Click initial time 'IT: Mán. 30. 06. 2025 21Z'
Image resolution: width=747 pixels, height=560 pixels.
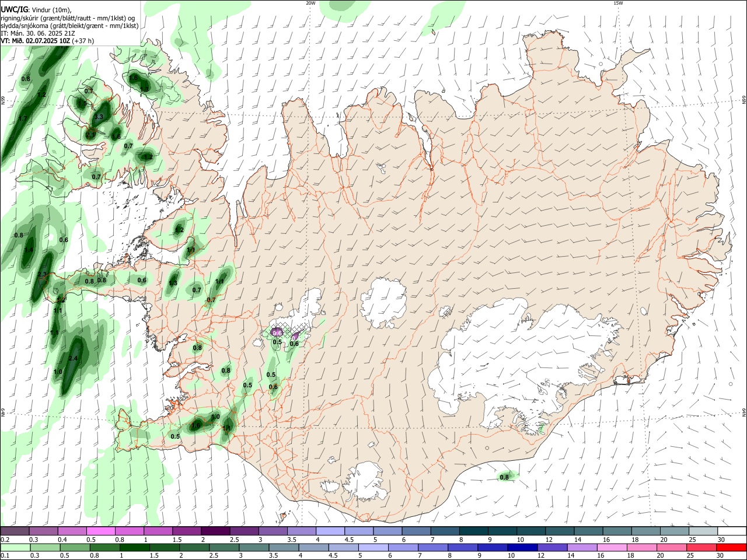(x=37, y=33)
